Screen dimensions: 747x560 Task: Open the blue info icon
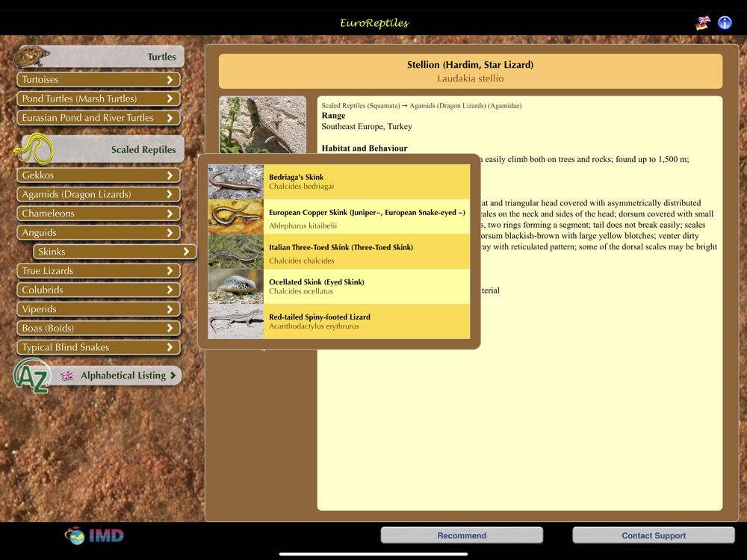tap(725, 23)
